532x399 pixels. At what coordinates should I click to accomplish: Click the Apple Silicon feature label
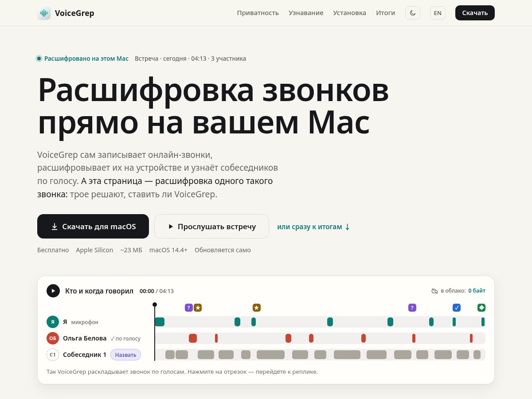pos(94,250)
